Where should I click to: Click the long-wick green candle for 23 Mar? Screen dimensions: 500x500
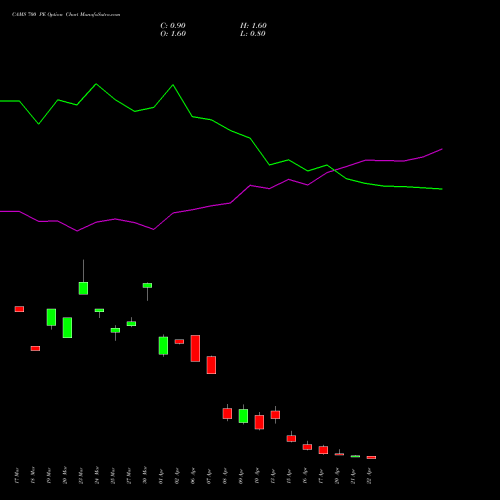(83, 288)
